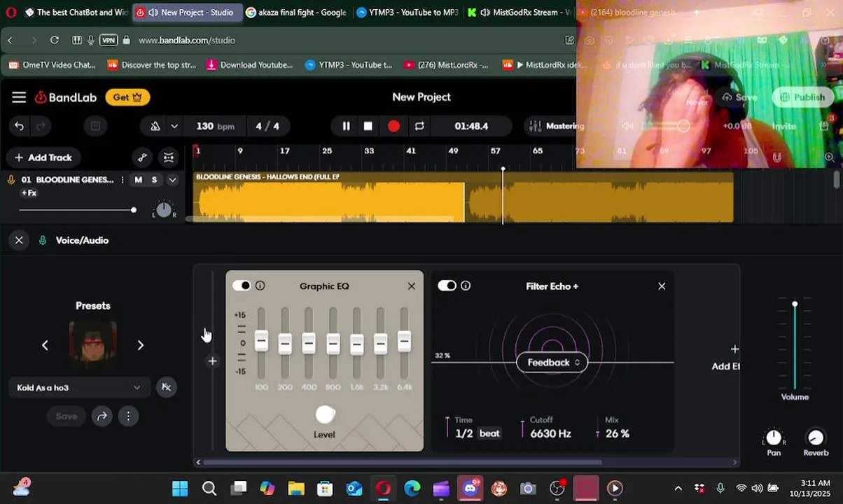Go to the next preset

point(140,345)
